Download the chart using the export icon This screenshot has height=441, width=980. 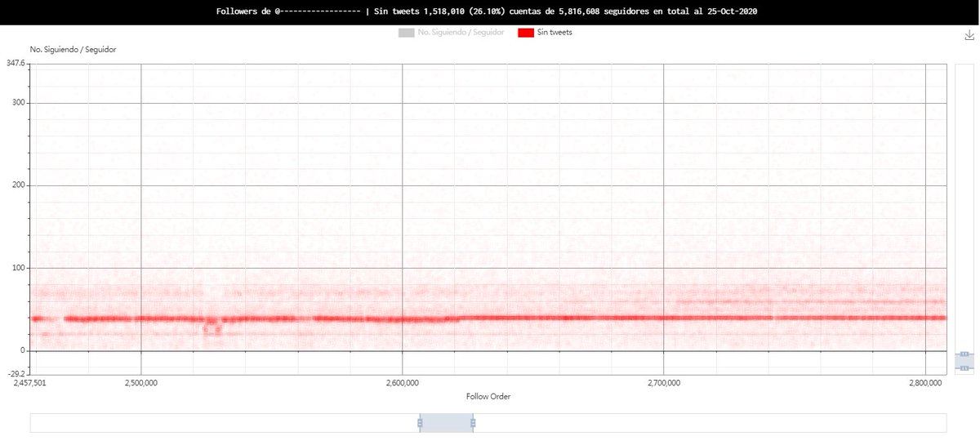pos(969,36)
